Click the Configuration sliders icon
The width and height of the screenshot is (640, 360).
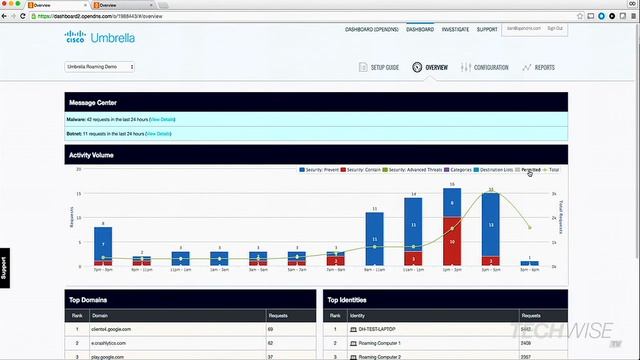[465, 67]
